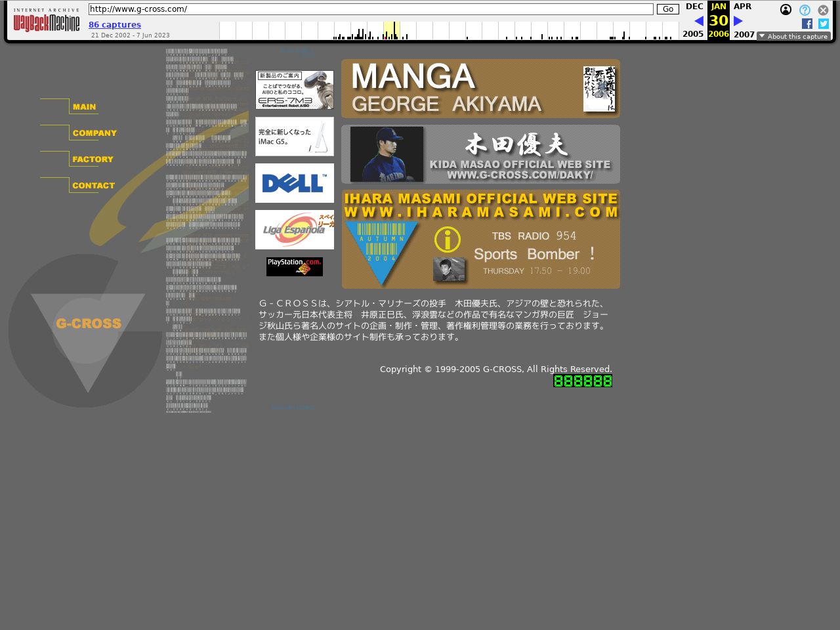Open the Wayback help question icon
840x630 pixels.
(x=805, y=10)
